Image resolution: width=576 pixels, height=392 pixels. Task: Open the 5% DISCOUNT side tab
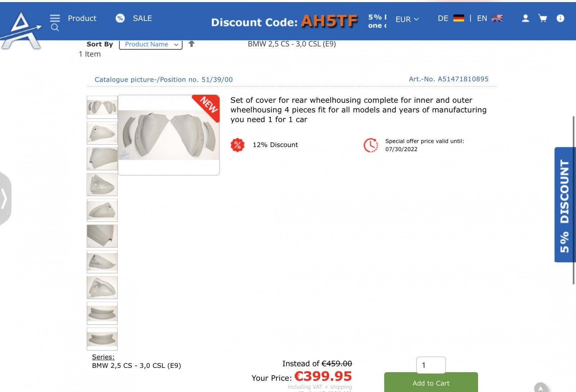(x=565, y=204)
